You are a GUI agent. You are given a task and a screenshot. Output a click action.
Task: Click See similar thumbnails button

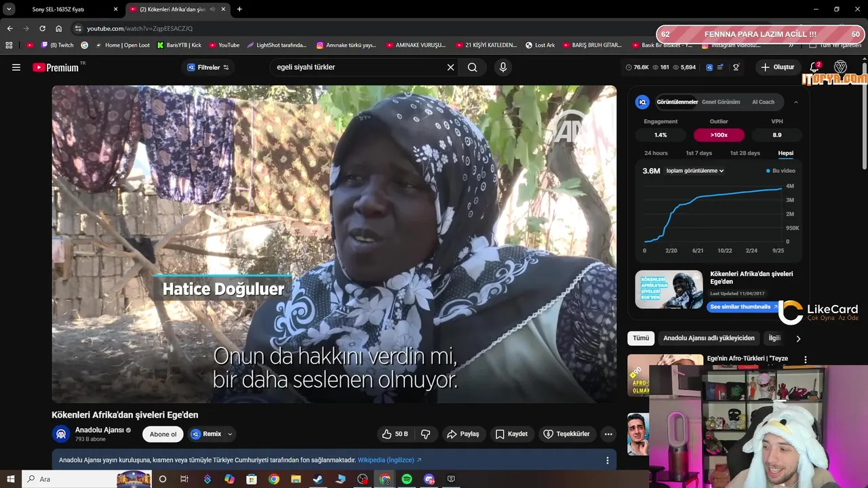(743, 307)
